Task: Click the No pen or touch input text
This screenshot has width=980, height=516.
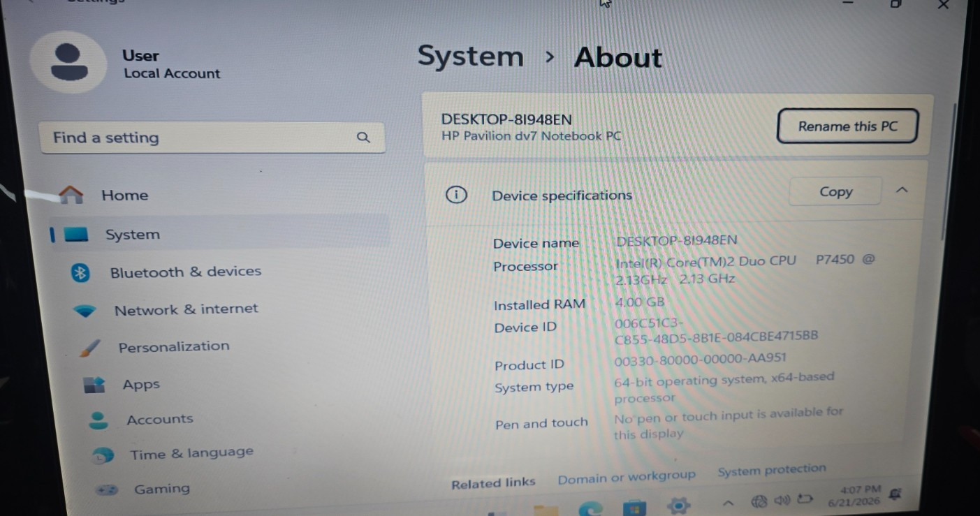Action: coord(729,423)
